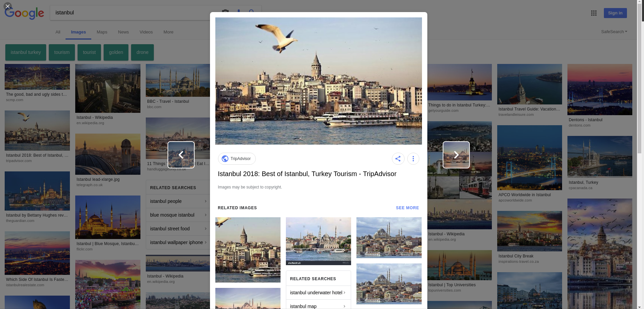Open related search istanbul underwater hotel
Image resolution: width=644 pixels, height=309 pixels.
click(318, 293)
